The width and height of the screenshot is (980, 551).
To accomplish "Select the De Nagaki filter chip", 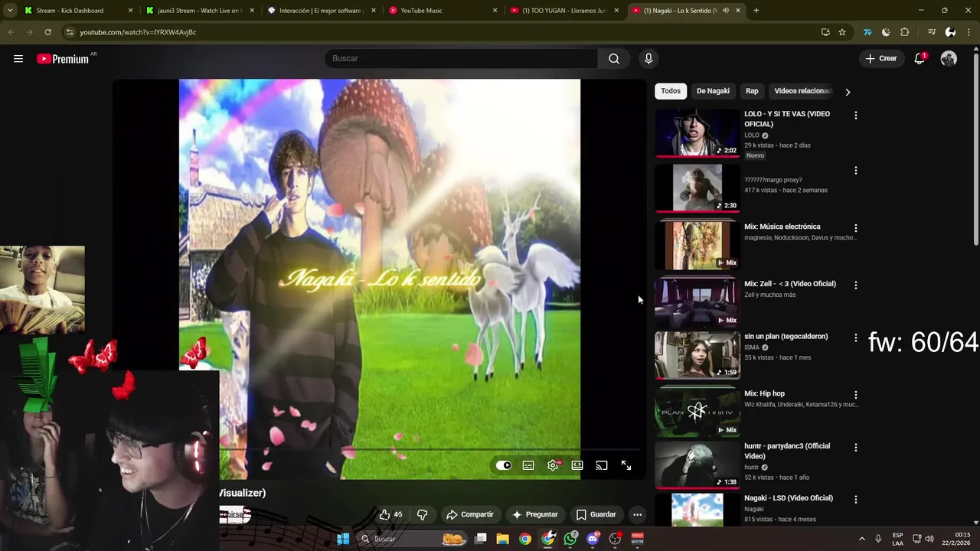I will [713, 91].
